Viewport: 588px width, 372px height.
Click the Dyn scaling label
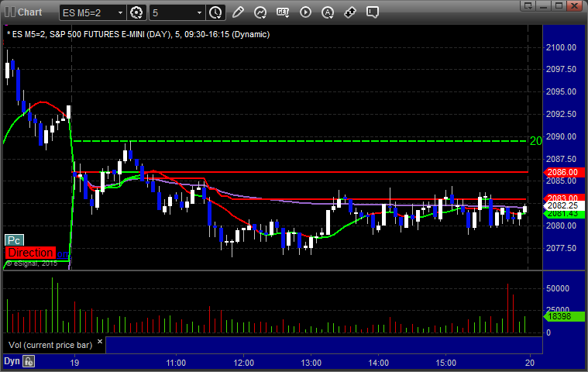pos(12,361)
